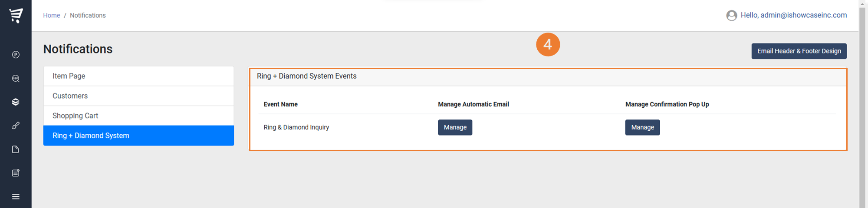Select the Shopping Cart tab
Image resolution: width=868 pixels, height=208 pixels.
pyautogui.click(x=139, y=116)
